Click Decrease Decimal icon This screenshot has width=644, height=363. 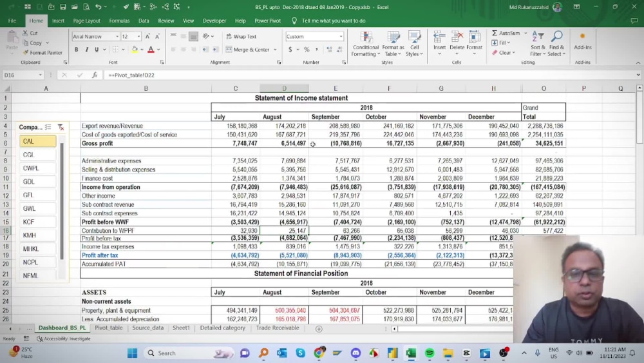339,50
